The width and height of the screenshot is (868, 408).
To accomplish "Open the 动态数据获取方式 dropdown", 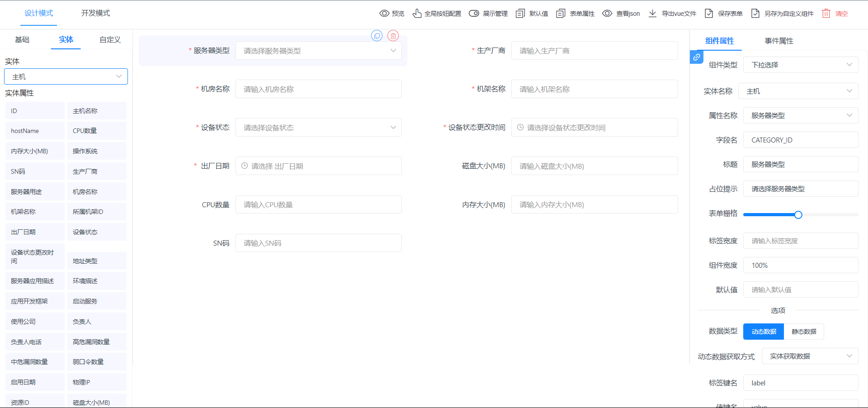I will pyautogui.click(x=810, y=356).
